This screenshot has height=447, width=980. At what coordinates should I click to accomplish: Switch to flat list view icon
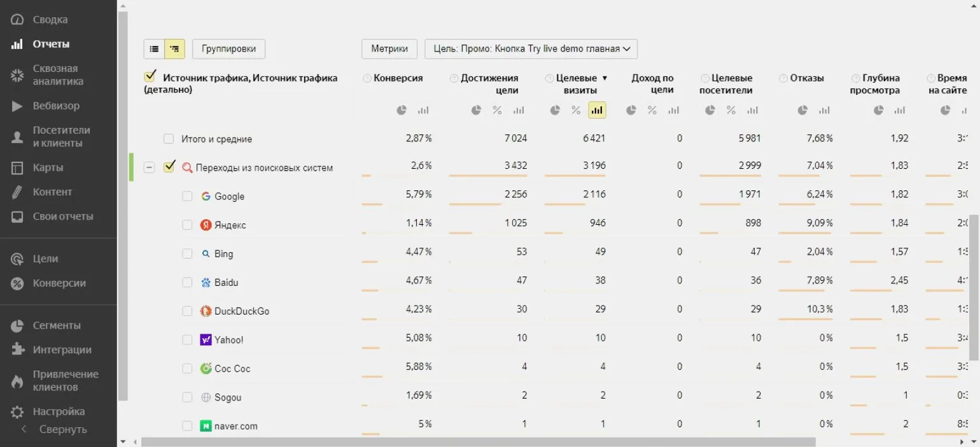pos(154,49)
